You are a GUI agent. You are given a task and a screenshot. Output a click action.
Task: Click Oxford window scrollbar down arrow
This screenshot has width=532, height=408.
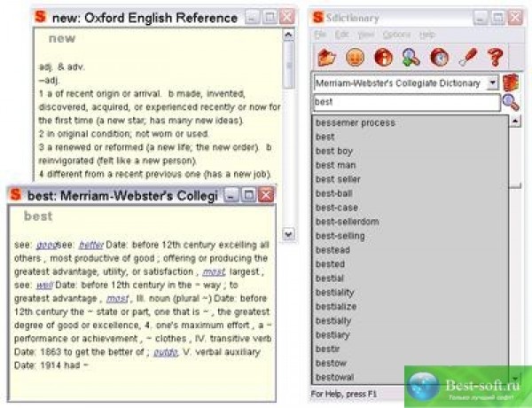pos(288,234)
